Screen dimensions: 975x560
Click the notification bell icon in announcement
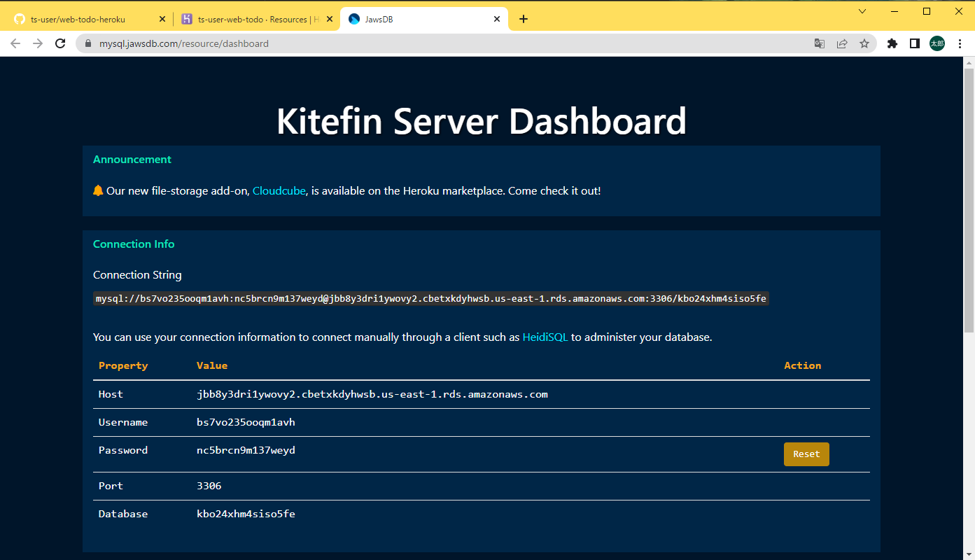(98, 190)
